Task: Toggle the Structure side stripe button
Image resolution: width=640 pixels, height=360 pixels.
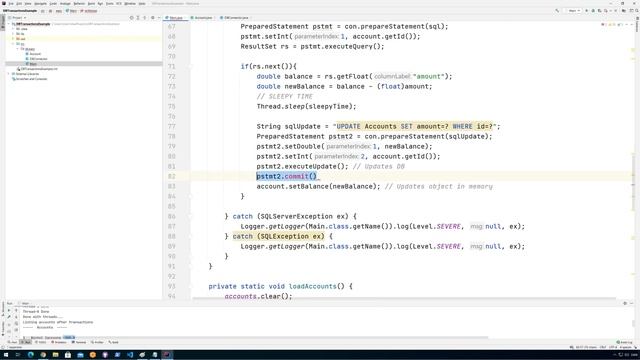Action: [x=2, y=308]
